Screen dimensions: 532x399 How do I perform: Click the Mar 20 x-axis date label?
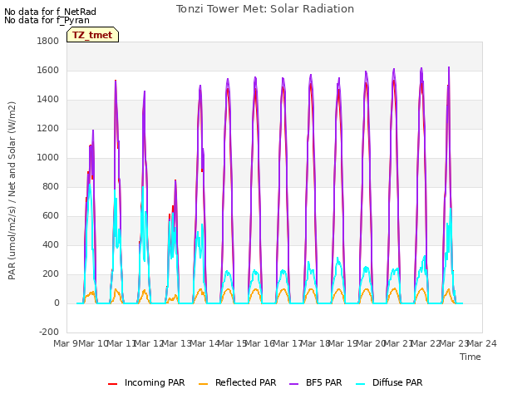click(x=371, y=343)
